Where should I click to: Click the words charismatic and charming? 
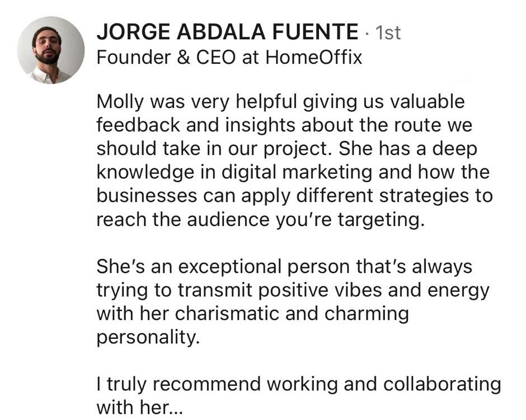[x=292, y=314]
